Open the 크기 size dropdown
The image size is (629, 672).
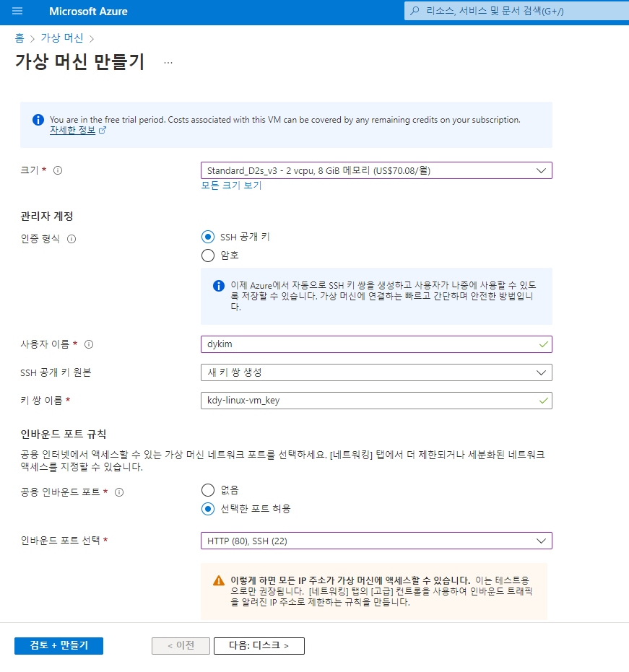coord(376,170)
